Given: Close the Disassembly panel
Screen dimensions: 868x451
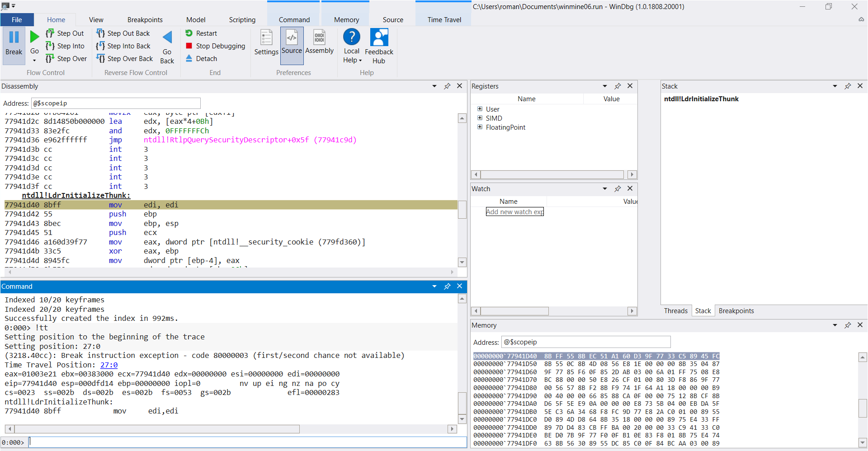Looking at the screenshot, I should pyautogui.click(x=460, y=86).
